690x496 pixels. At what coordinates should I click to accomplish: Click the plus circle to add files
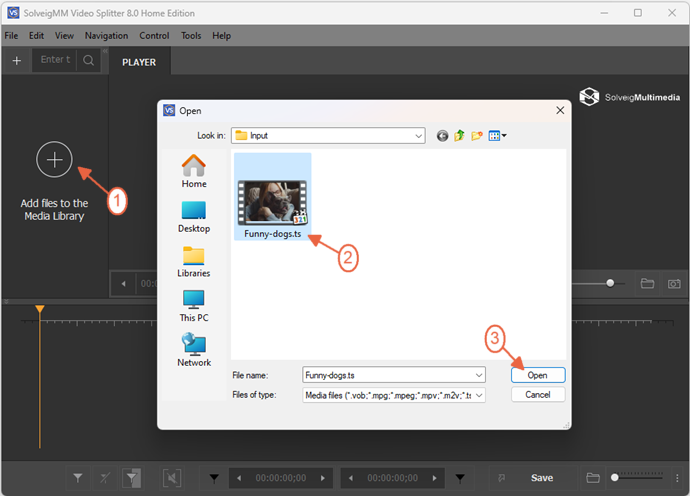(x=54, y=160)
